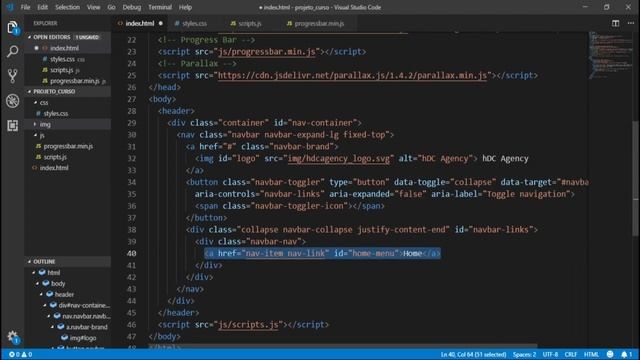The width and height of the screenshot is (640, 360).
Task: Open the editor more actions ellipsis
Action: click(631, 23)
